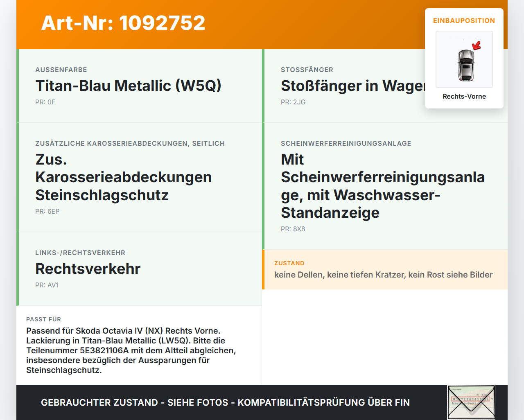524x420 pixels.
Task: Click the LINKS-/RECHTSVERKEHR label
Action: click(x=80, y=253)
